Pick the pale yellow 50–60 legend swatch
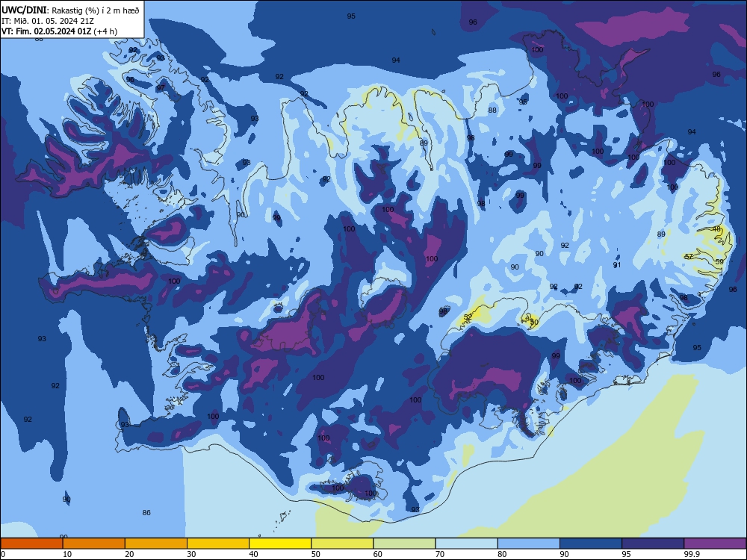747x560 pixels. click(x=343, y=544)
